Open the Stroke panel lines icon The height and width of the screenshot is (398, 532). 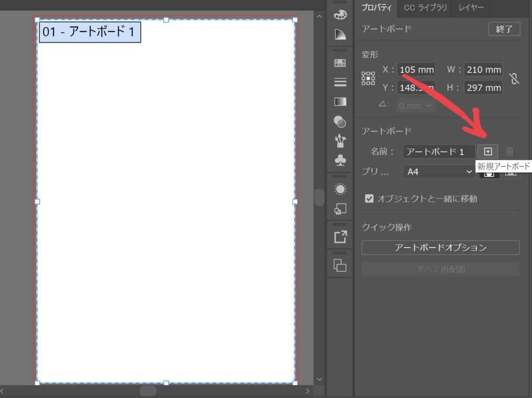coord(340,82)
